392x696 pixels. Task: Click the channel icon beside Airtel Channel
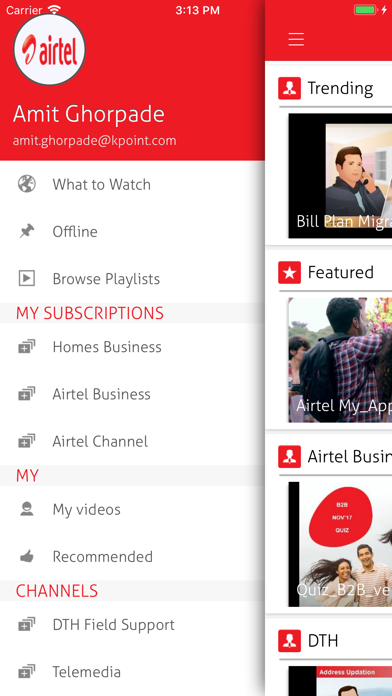click(27, 441)
